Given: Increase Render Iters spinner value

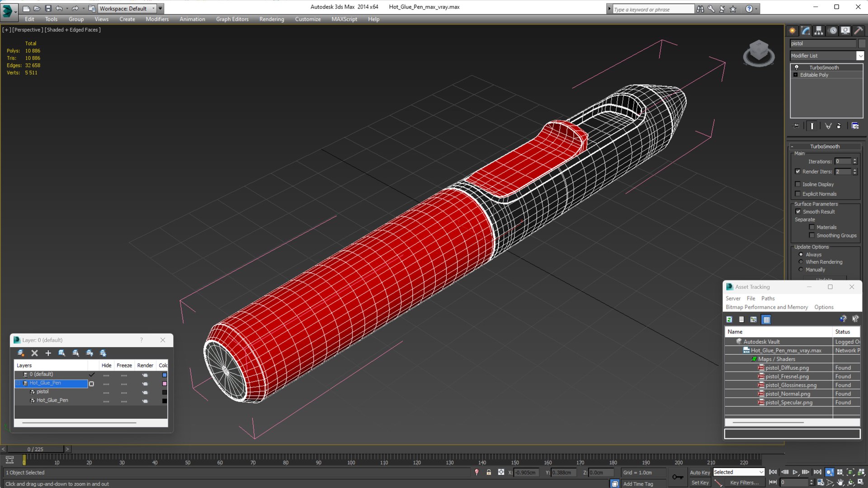Looking at the screenshot, I should (x=855, y=170).
